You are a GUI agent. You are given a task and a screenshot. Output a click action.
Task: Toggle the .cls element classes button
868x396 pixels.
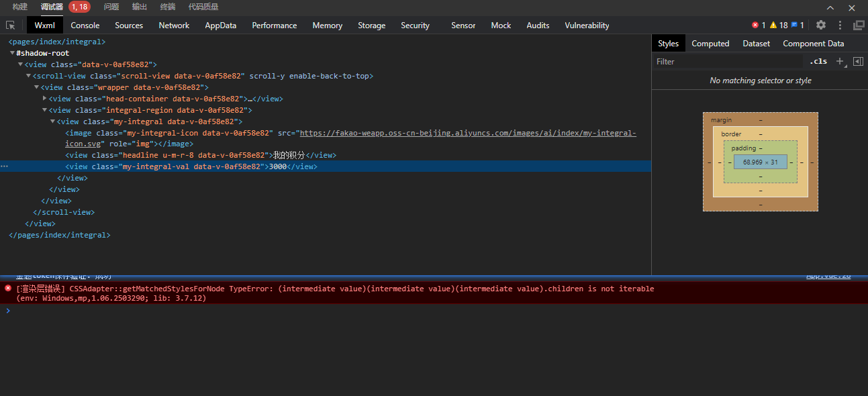click(818, 61)
